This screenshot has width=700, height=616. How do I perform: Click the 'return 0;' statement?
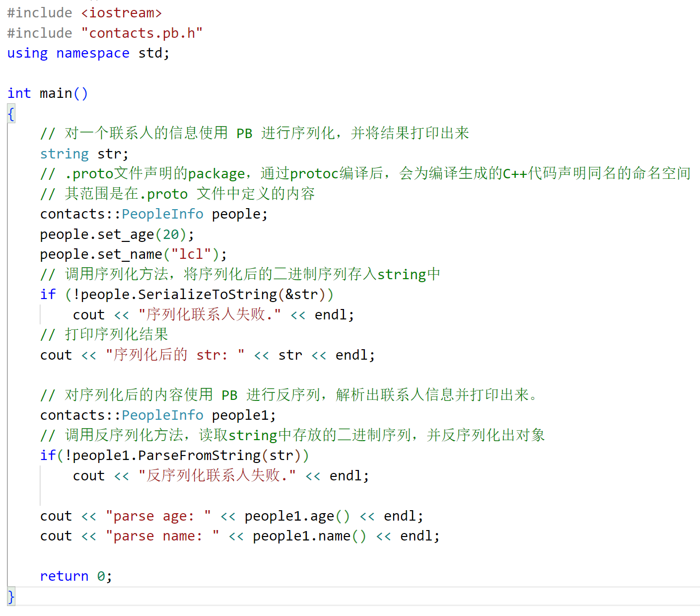[76, 576]
